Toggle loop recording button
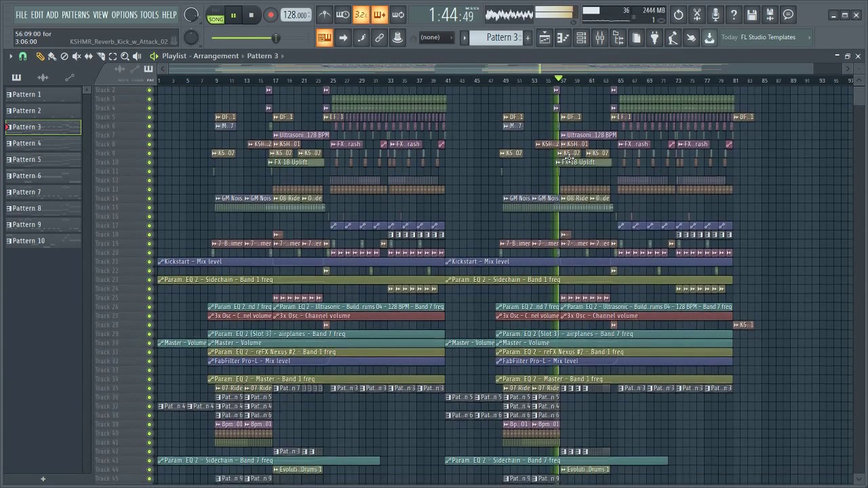This screenshot has height=488, width=868. pyautogui.click(x=397, y=15)
